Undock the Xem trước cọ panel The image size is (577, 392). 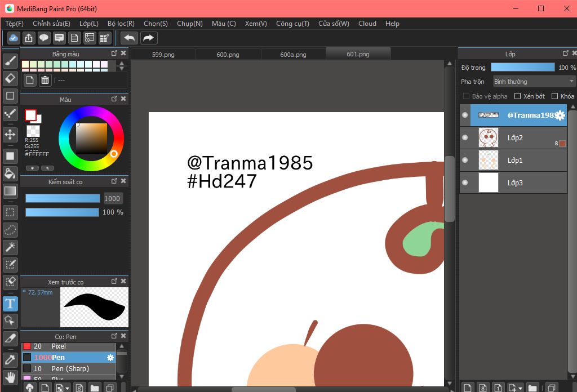114,281
